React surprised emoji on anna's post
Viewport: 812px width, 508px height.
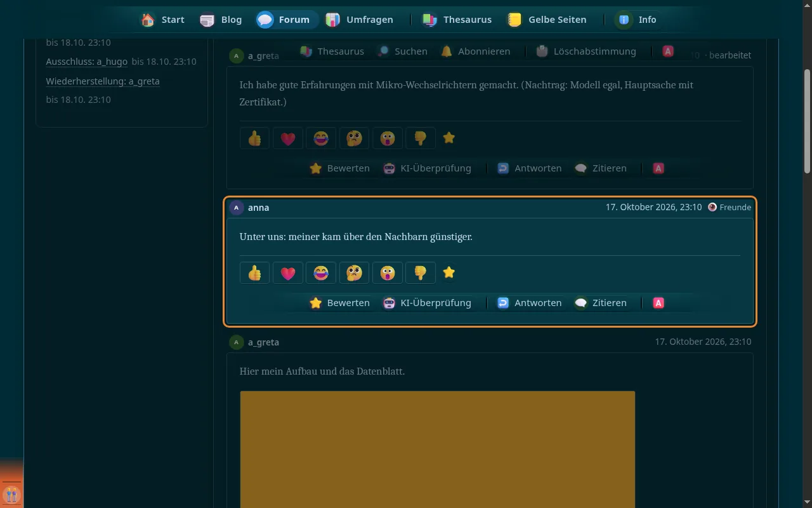pyautogui.click(x=388, y=272)
